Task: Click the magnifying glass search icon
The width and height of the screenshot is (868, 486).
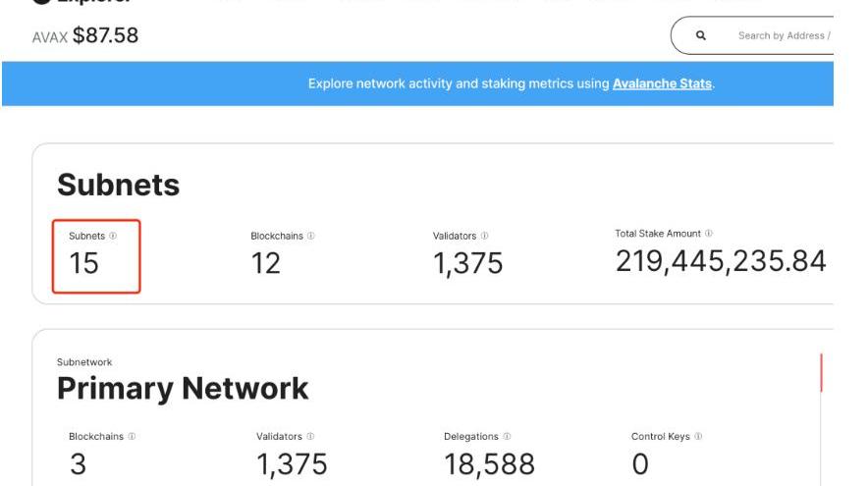Action: pyautogui.click(x=701, y=35)
